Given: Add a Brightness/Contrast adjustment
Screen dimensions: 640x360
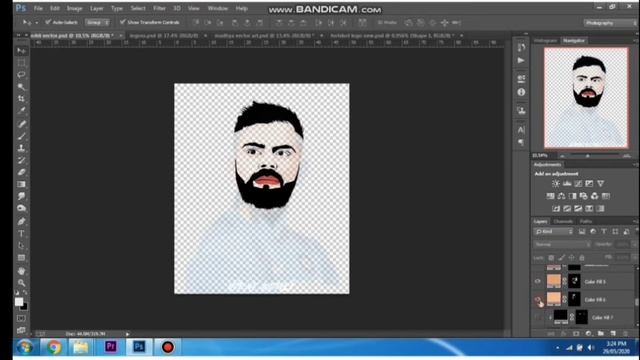Looking at the screenshot, I should [x=556, y=184].
